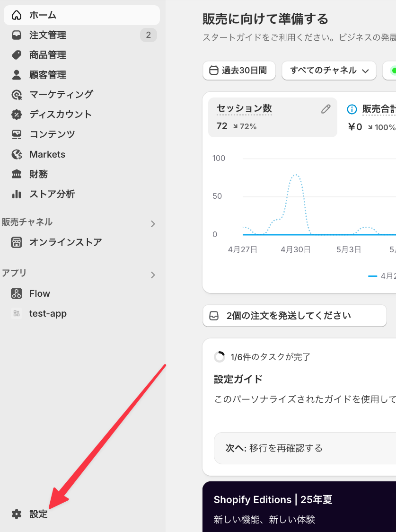The image size is (396, 532).
Task: Open the ホーム (Home) icon in sidebar
Action: (17, 15)
